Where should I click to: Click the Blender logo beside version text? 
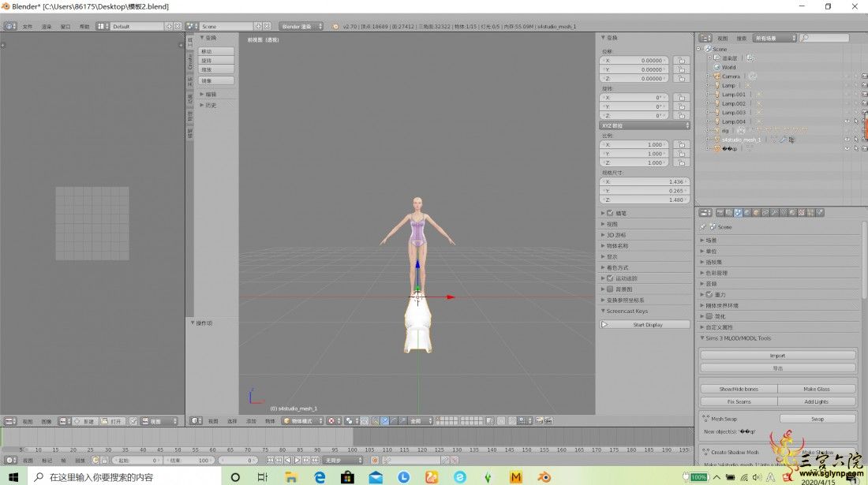click(335, 27)
